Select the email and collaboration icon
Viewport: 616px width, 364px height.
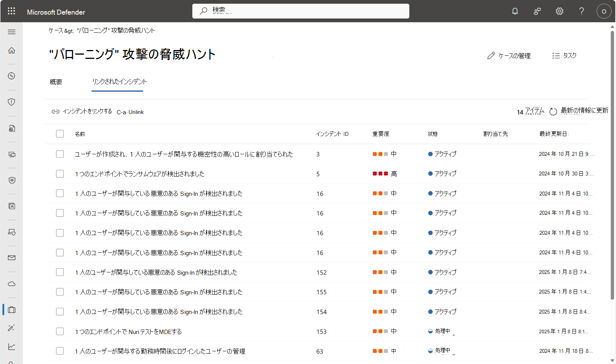(x=12, y=258)
